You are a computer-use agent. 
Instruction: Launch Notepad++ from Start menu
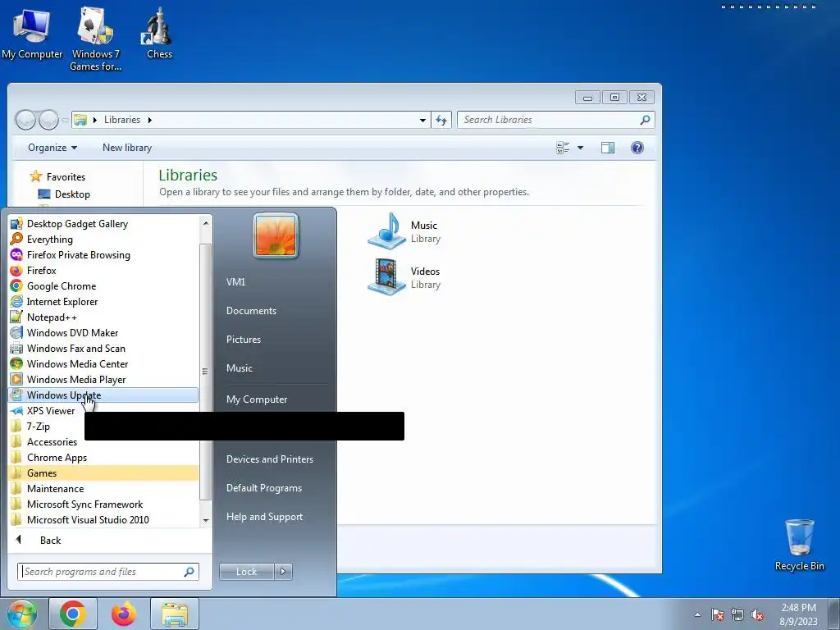103,317
